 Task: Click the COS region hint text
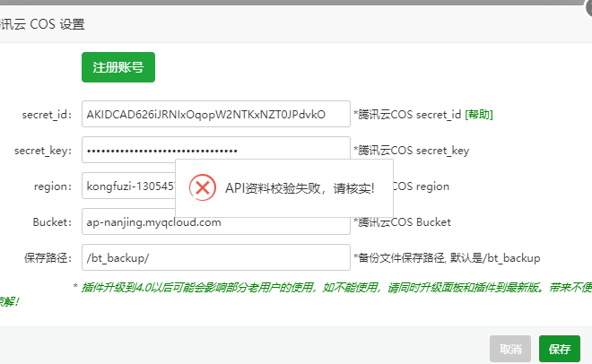click(x=422, y=186)
